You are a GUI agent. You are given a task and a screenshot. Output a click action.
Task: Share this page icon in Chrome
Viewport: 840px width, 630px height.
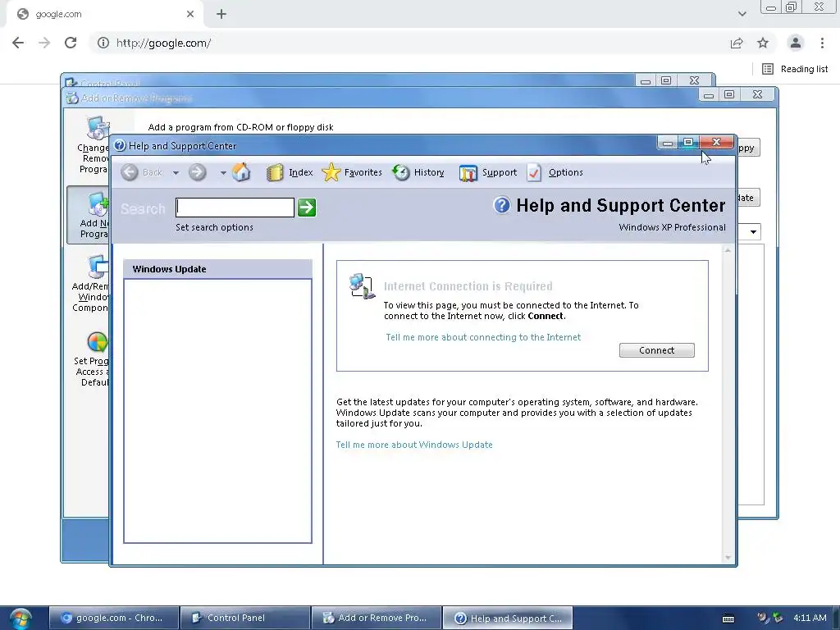tap(737, 43)
